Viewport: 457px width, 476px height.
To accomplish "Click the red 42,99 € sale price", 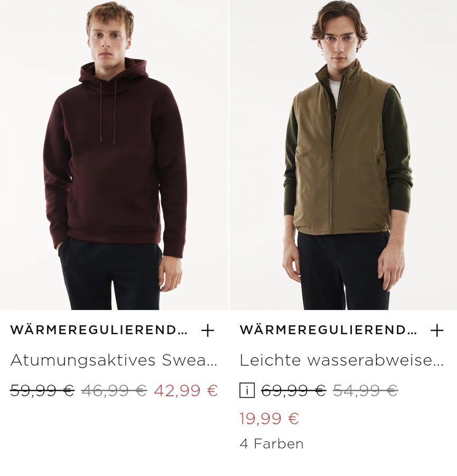I will (186, 390).
